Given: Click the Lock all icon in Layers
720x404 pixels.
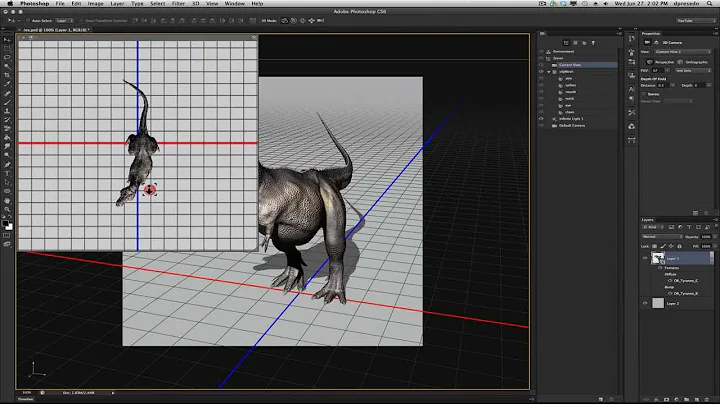Looking at the screenshot, I should (x=680, y=247).
